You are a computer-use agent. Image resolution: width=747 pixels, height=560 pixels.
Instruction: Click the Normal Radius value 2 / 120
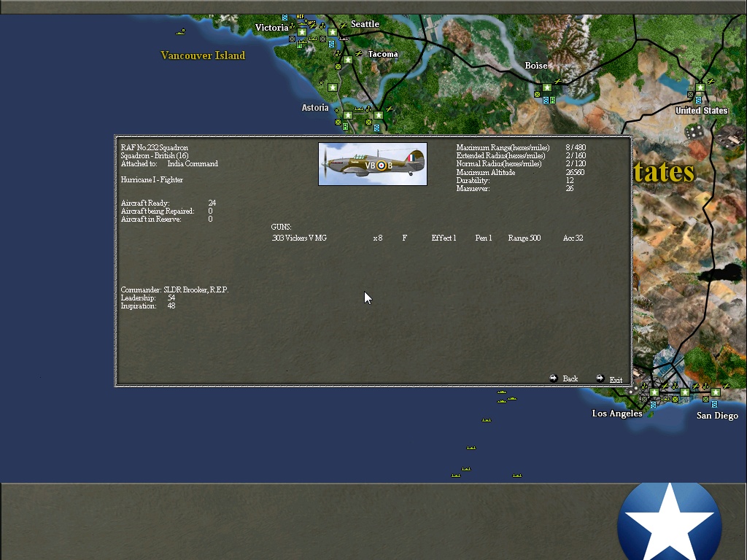click(576, 164)
